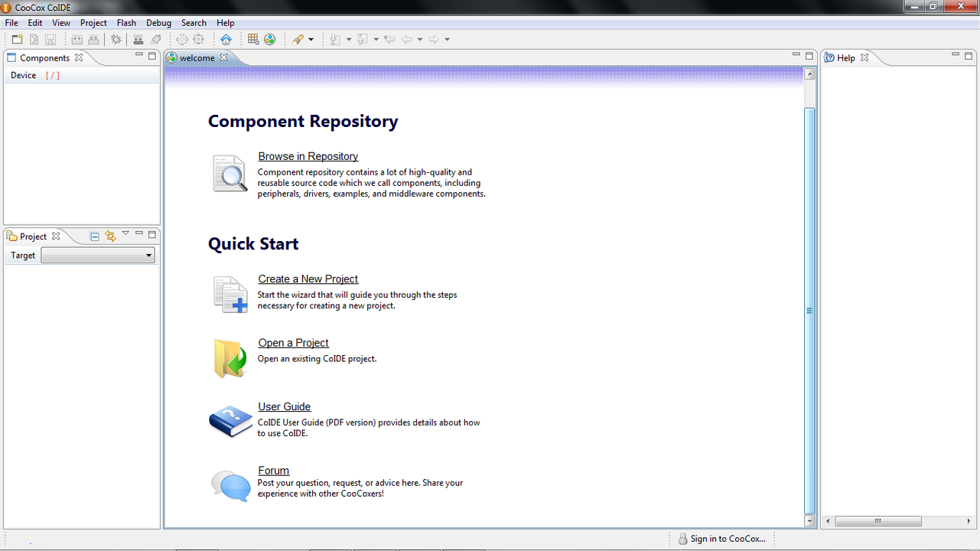
Task: Click the Save floppy disk toolbar icon
Action: click(50, 39)
